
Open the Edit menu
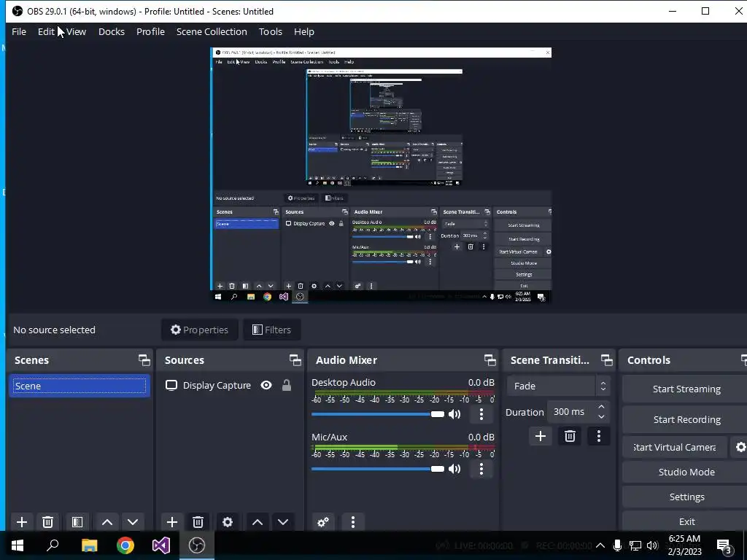[46, 31]
